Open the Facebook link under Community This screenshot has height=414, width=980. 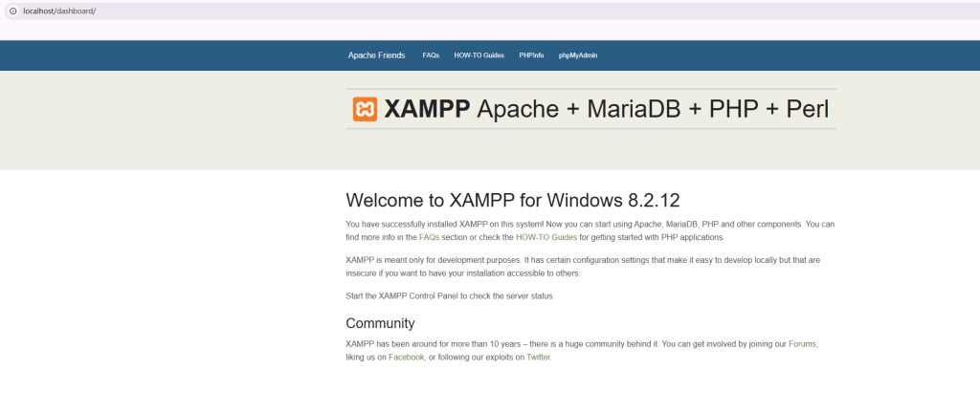coord(406,358)
